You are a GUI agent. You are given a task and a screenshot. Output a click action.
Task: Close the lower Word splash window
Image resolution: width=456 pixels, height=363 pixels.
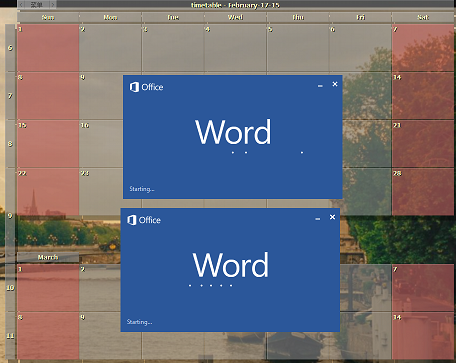coord(332,217)
